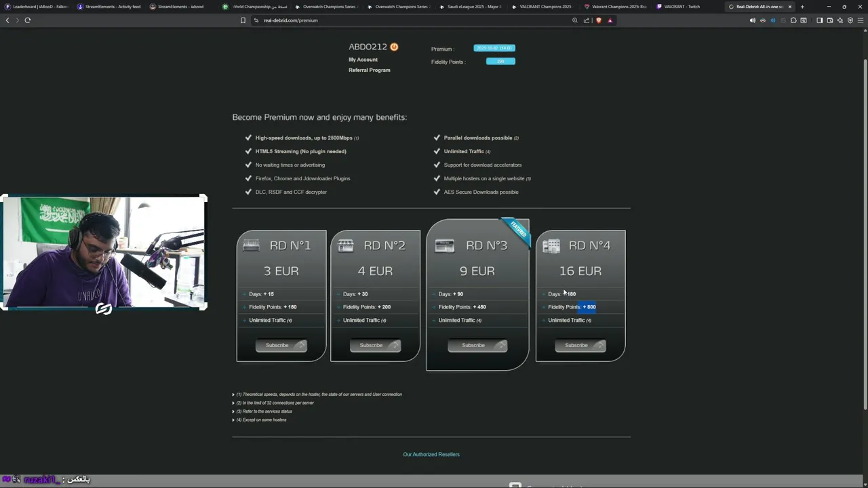Subscribe to the RD N°4 16 EUR plan

[580, 346]
